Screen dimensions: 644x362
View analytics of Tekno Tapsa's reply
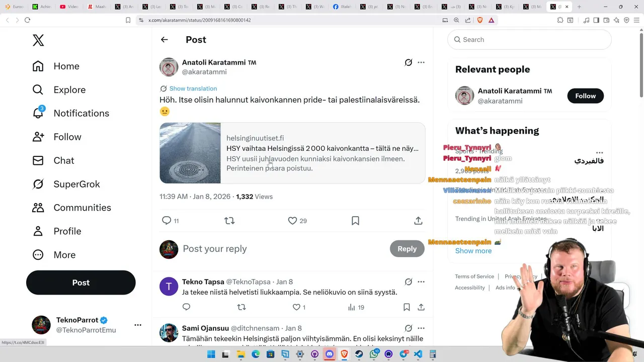352,307
